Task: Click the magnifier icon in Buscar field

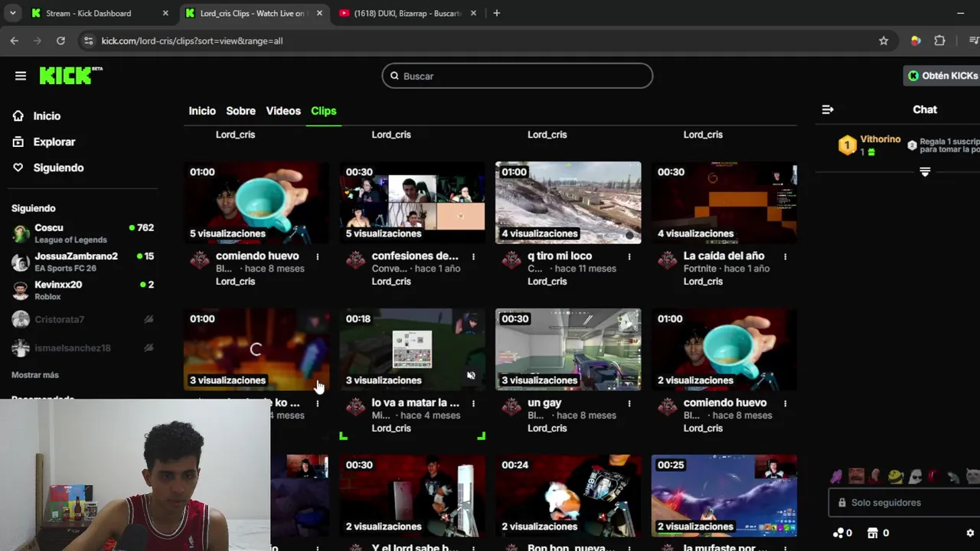Action: (x=394, y=76)
